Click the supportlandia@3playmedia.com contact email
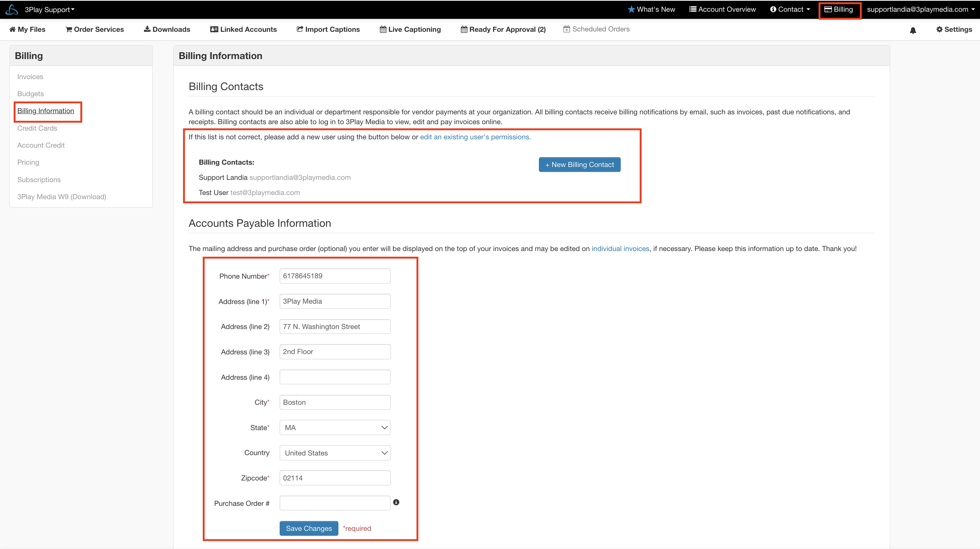 pyautogui.click(x=300, y=178)
